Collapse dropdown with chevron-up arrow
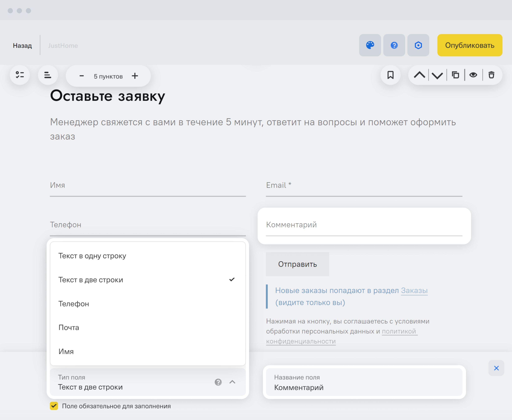The width and height of the screenshot is (512, 420). tap(232, 382)
